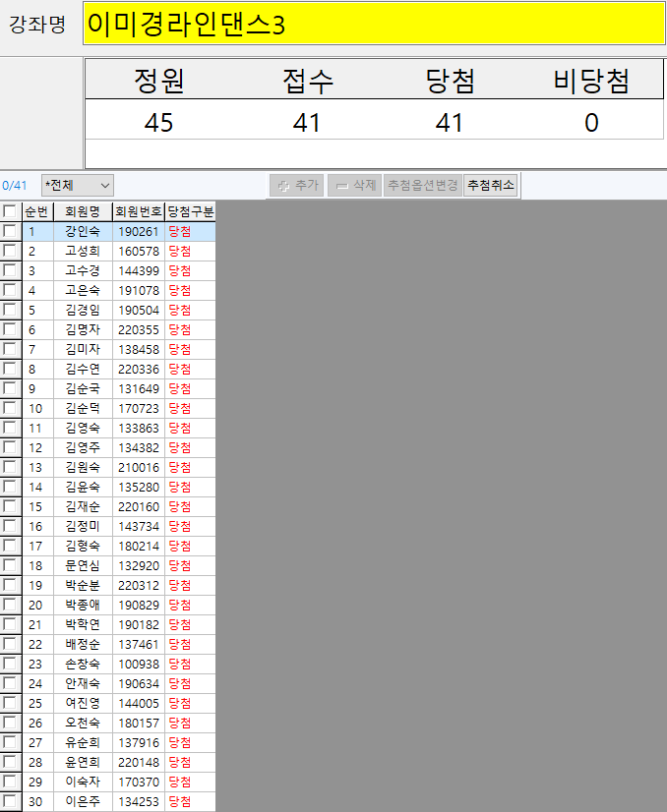The height and width of the screenshot is (812, 667).
Task: Click the 당첨 status in row 29
Action: pos(180,783)
